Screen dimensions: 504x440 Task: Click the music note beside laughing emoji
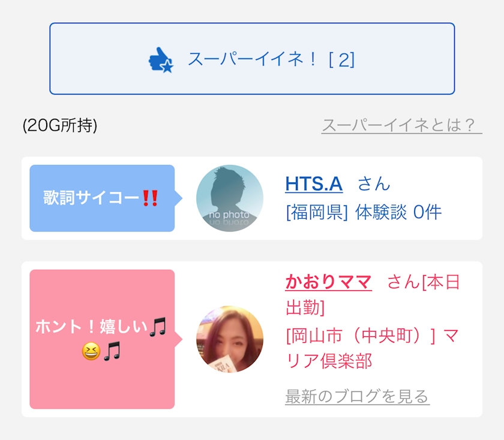click(112, 351)
